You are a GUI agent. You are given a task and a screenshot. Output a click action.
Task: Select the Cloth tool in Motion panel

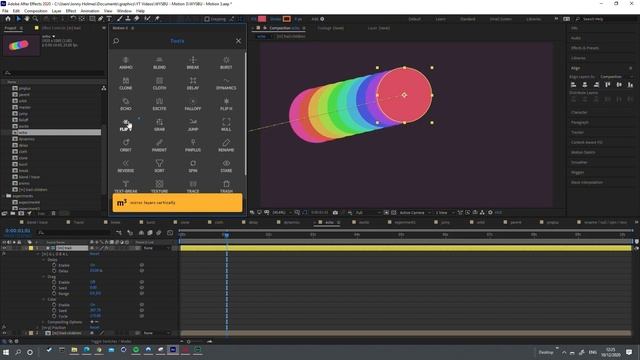click(159, 84)
